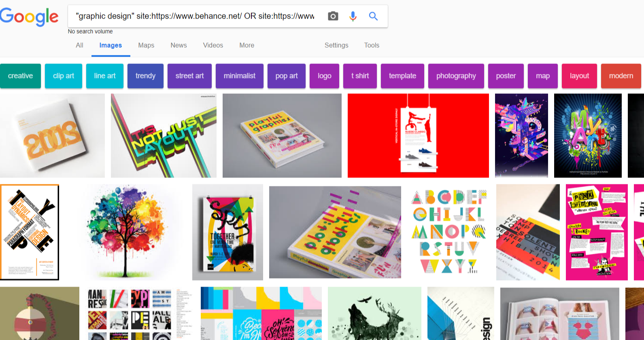644x340 pixels.
Task: Apply the 'pop art' filter chip
Action: 287,76
